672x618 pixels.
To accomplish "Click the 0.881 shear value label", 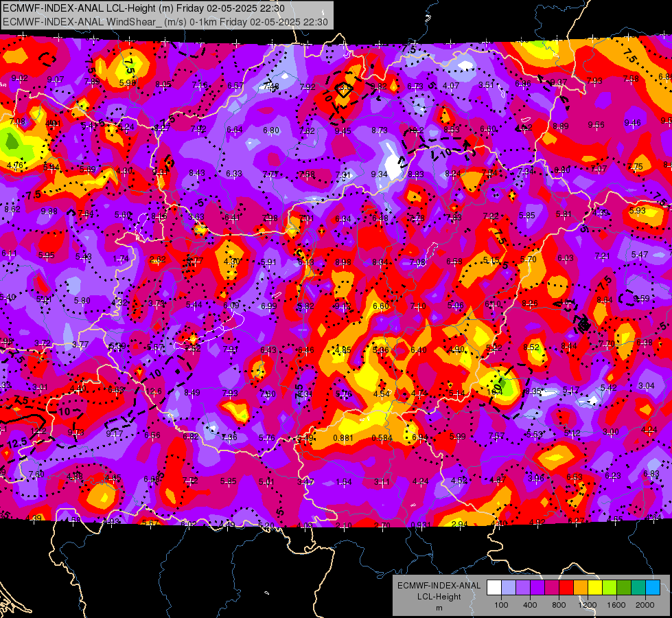I will (343, 438).
